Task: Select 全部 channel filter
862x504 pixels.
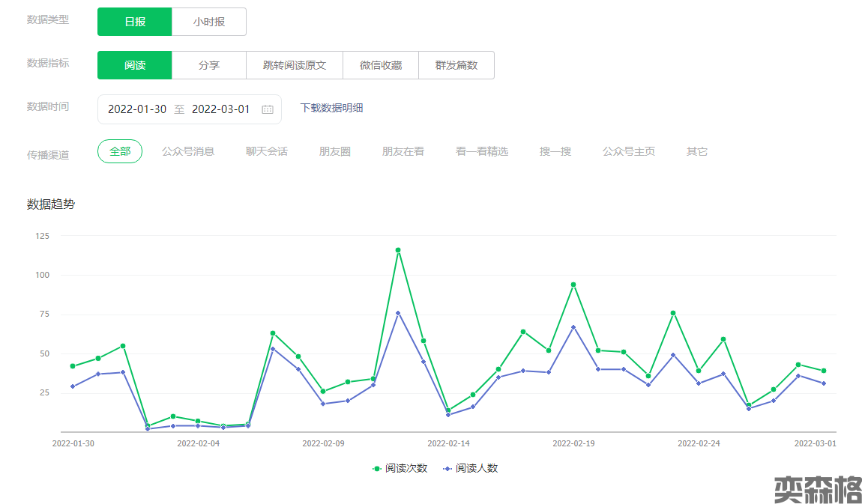Action: pos(120,151)
